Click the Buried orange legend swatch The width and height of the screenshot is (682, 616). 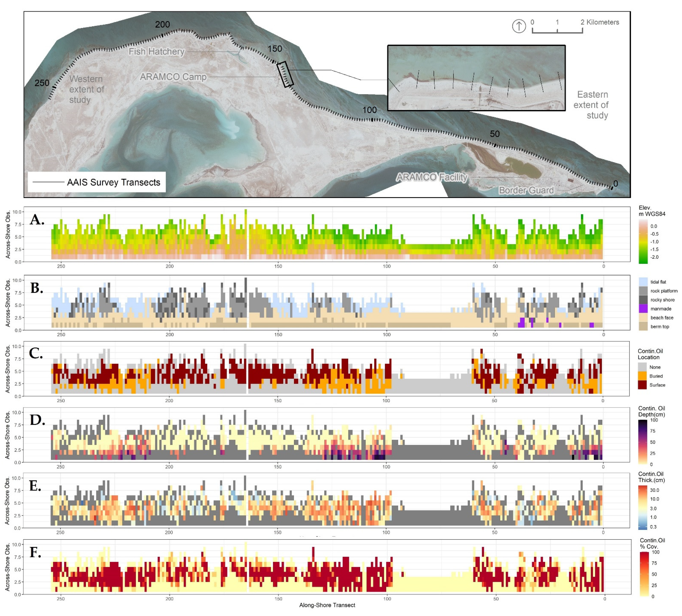642,376
